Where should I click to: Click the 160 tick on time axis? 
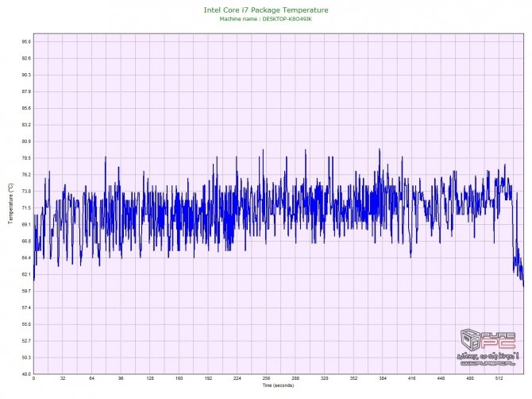click(179, 378)
